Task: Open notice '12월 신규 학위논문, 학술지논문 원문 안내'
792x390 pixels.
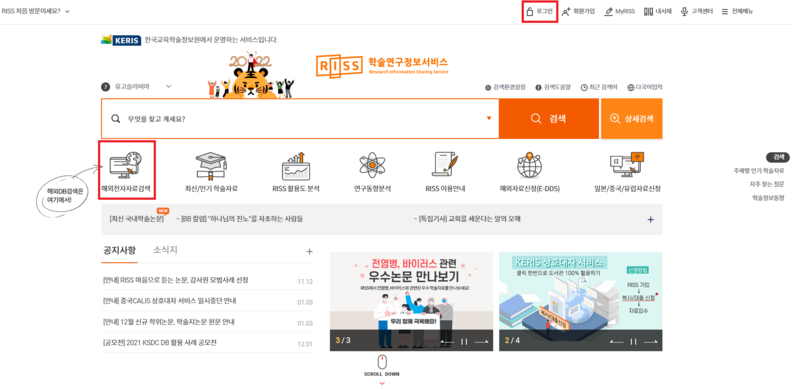Action: (169, 322)
